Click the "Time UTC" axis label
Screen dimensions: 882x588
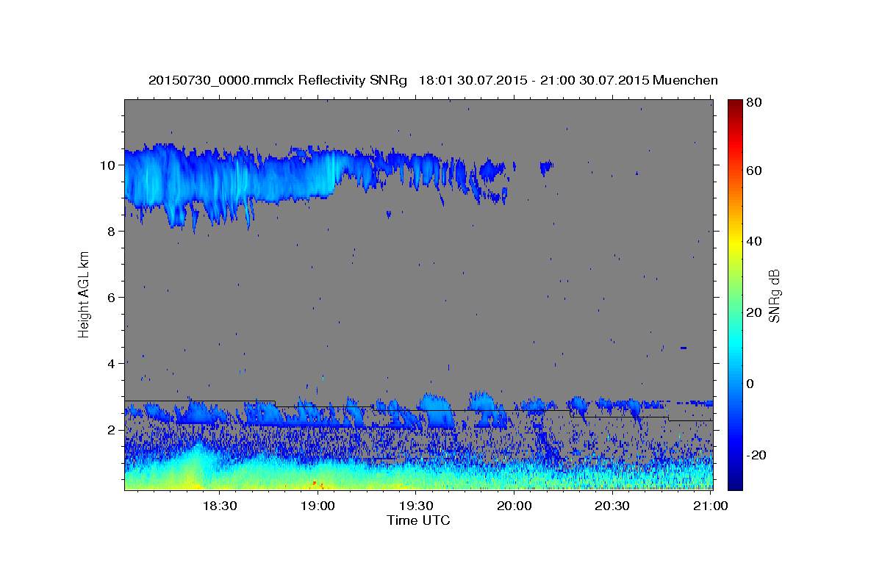click(x=418, y=520)
